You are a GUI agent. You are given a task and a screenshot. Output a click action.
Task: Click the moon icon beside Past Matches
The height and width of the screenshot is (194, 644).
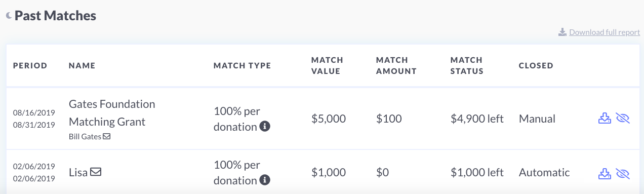[x=9, y=16]
